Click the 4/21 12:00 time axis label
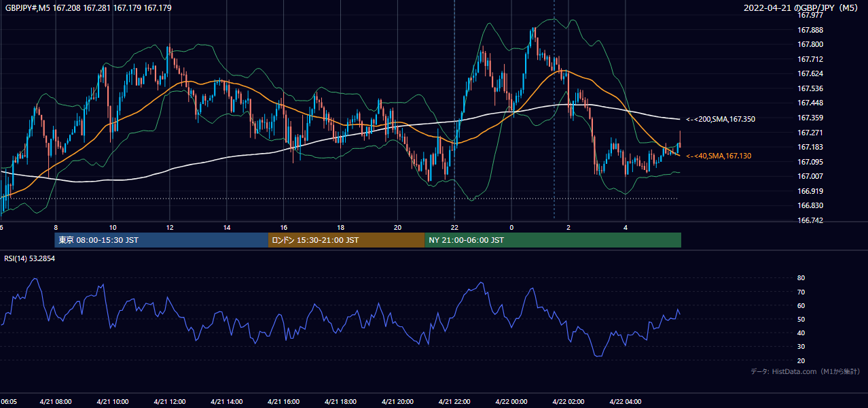 pyautogui.click(x=170, y=402)
